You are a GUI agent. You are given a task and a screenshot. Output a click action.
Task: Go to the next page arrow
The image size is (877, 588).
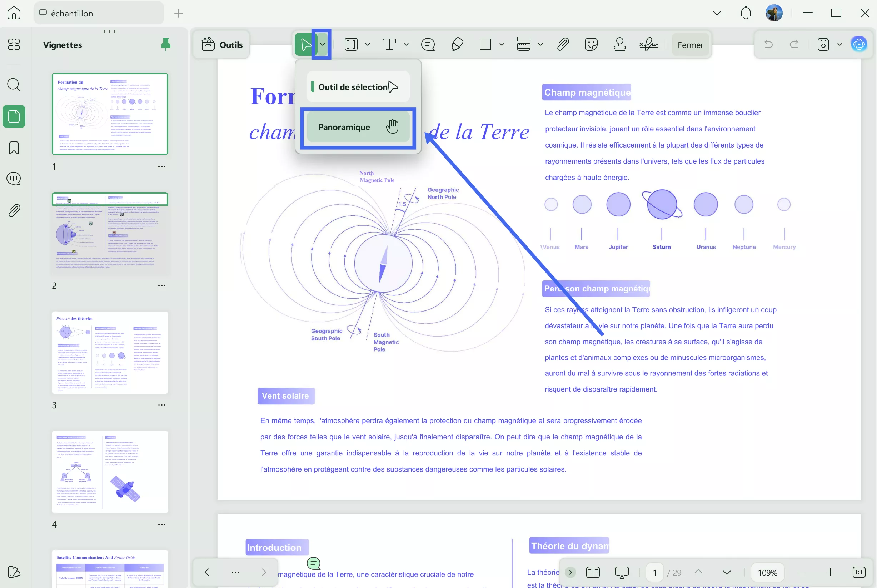727,572
